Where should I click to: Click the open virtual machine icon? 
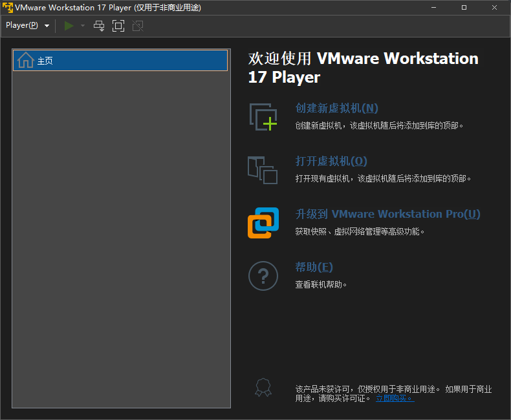[x=263, y=169]
